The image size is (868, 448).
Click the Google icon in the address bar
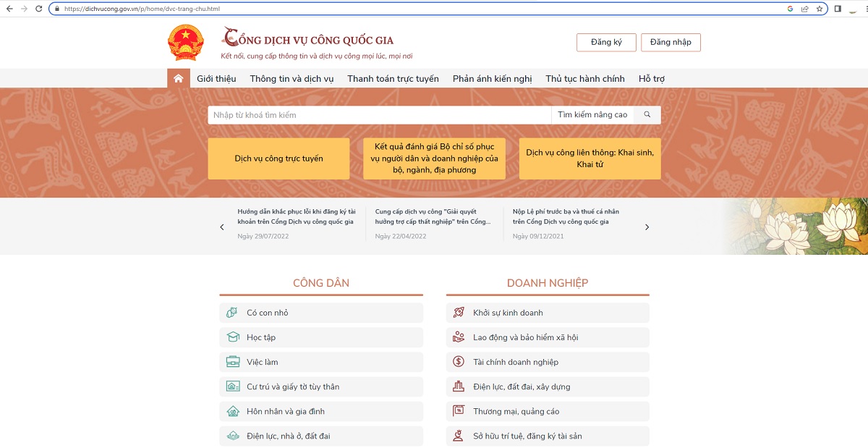pos(790,9)
